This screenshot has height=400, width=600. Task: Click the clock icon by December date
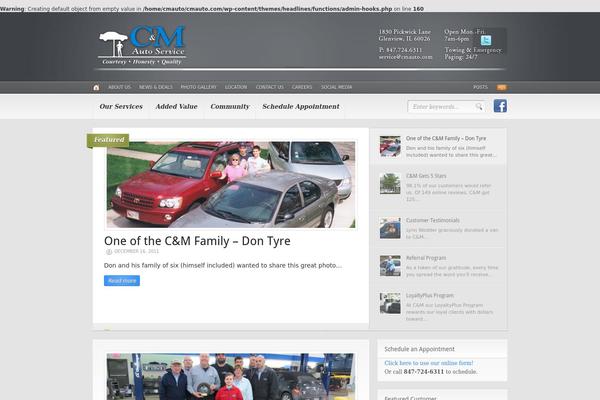pyautogui.click(x=109, y=251)
